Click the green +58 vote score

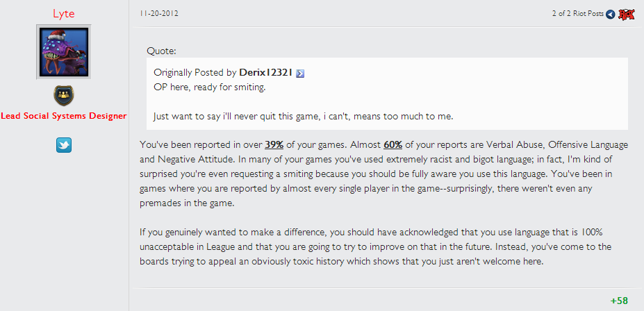[619, 301]
